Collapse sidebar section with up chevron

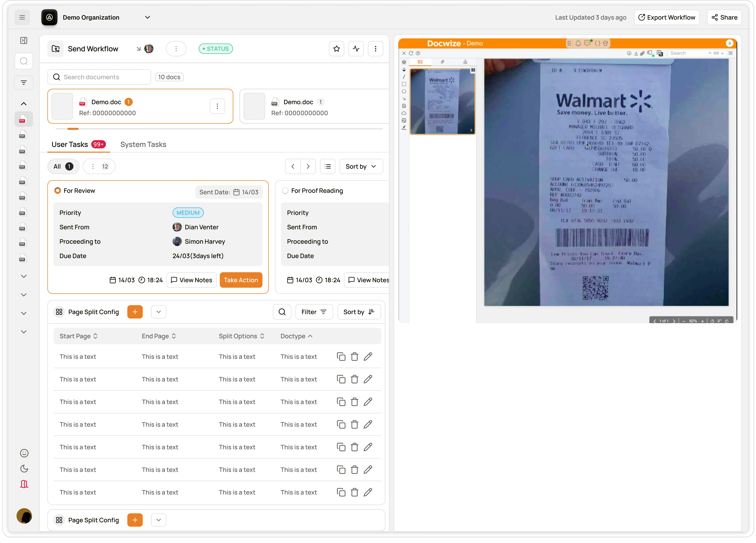pos(24,104)
